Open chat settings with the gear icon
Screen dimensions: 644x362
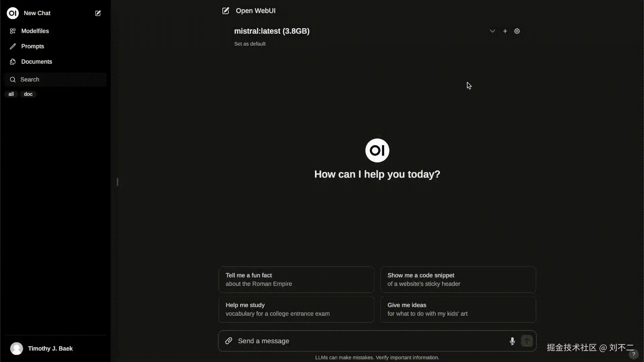pyautogui.click(x=517, y=31)
